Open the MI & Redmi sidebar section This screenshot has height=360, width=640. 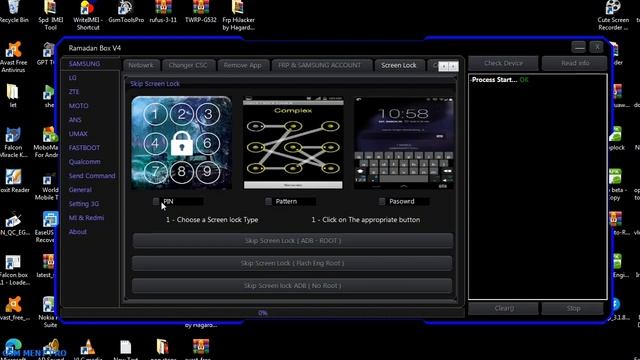click(x=86, y=218)
